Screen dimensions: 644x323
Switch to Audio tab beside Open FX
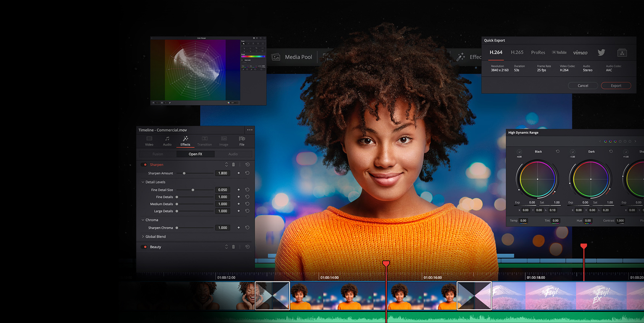(x=233, y=154)
